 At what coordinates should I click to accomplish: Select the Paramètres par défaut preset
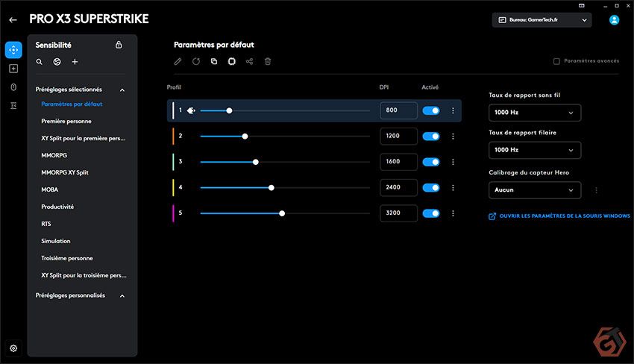(72, 104)
